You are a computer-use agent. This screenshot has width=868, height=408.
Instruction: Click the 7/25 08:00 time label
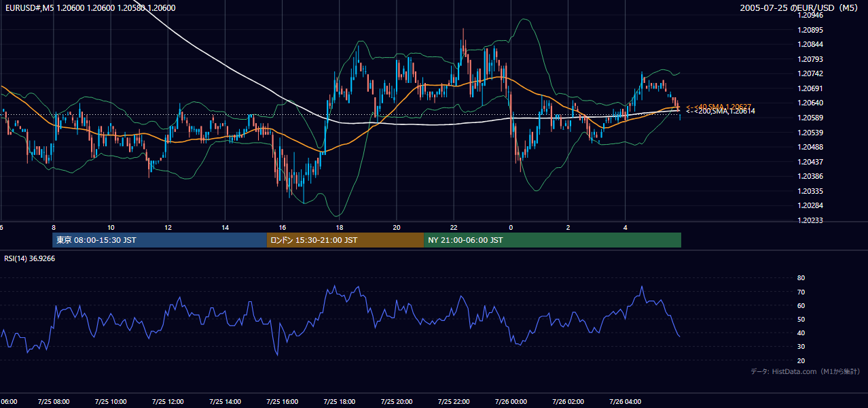53,402
